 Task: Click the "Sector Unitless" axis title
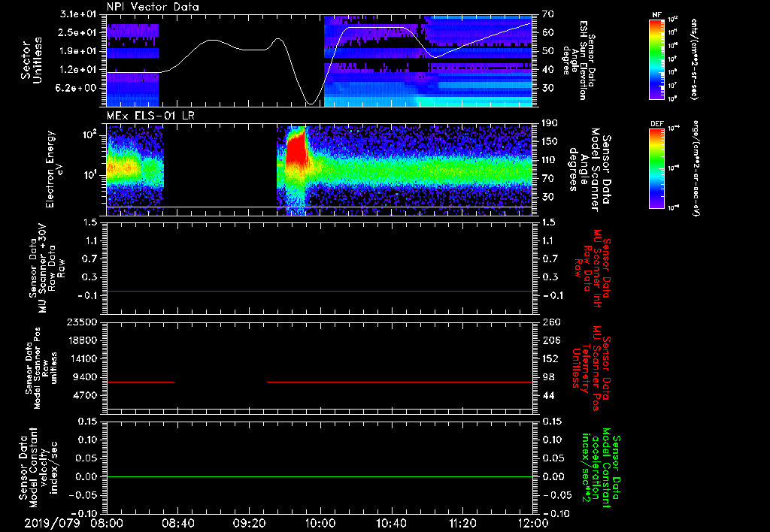pyautogui.click(x=32, y=60)
